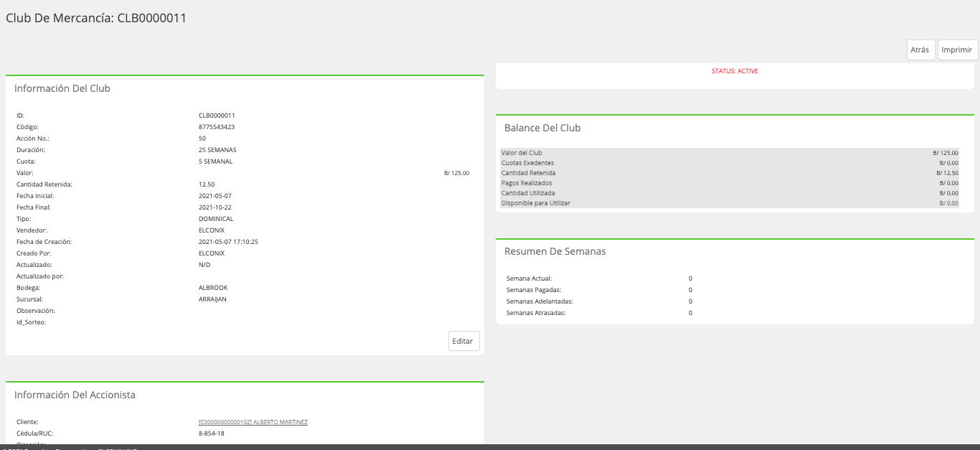This screenshot has width=980, height=450.
Task: Click the Disponible para Utilizar label
Action: (x=536, y=203)
